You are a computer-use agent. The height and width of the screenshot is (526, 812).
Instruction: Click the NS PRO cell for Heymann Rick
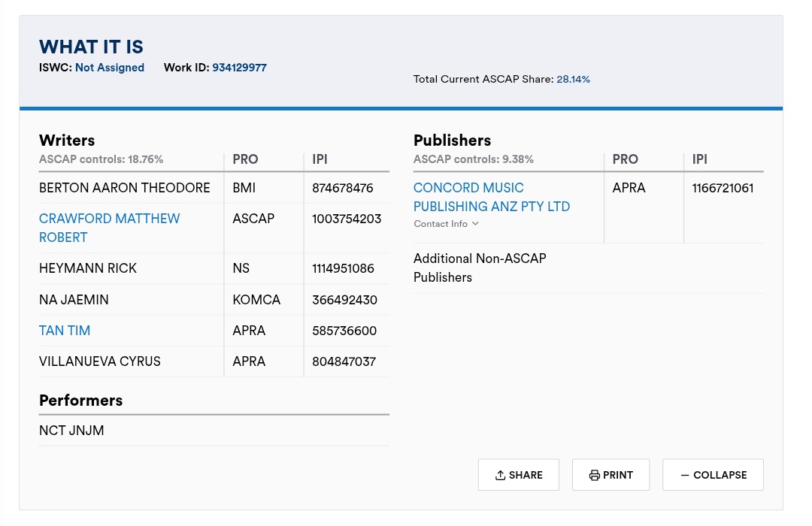tap(241, 268)
